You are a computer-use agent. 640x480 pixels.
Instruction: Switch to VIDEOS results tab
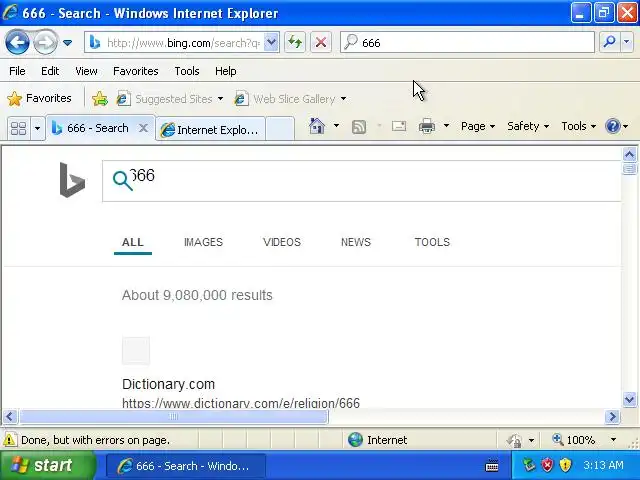click(x=282, y=242)
